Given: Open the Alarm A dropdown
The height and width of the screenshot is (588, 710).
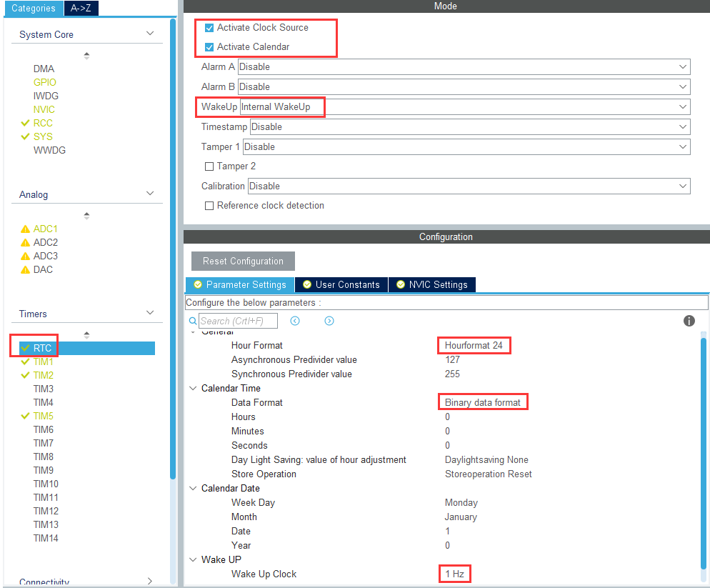Looking at the screenshot, I should pos(464,67).
